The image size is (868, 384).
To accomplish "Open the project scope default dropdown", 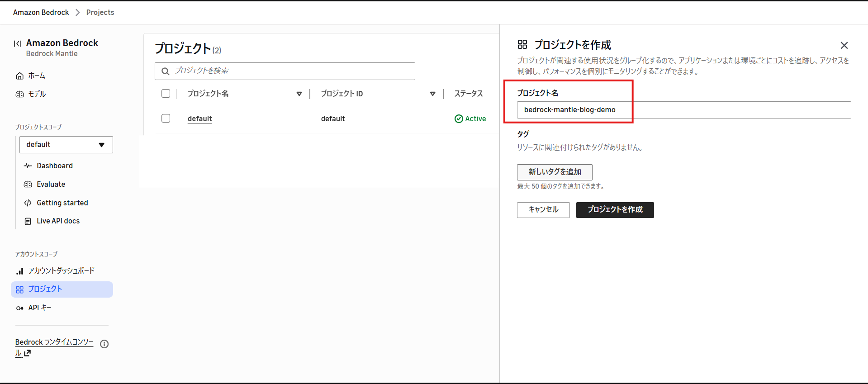I will (x=66, y=145).
